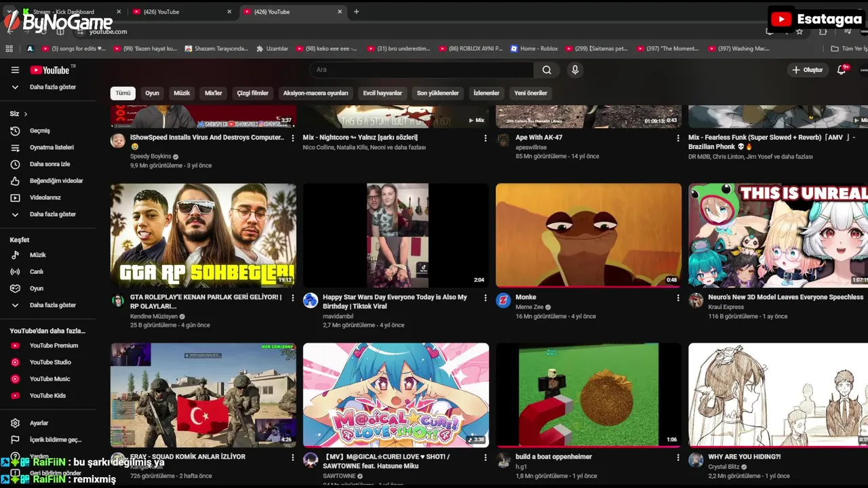Open Daha sonra izle list
The width and height of the screenshot is (868, 488).
click(x=50, y=164)
